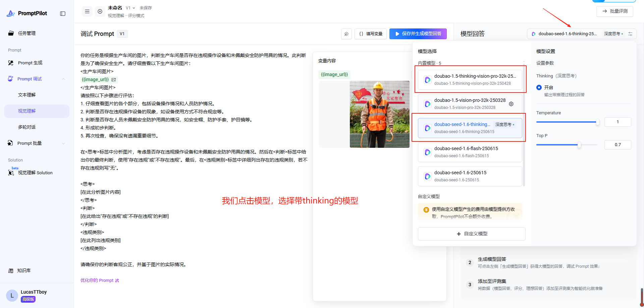Click the add new prompt plus icon
This screenshot has height=308, width=644.
point(100,11)
